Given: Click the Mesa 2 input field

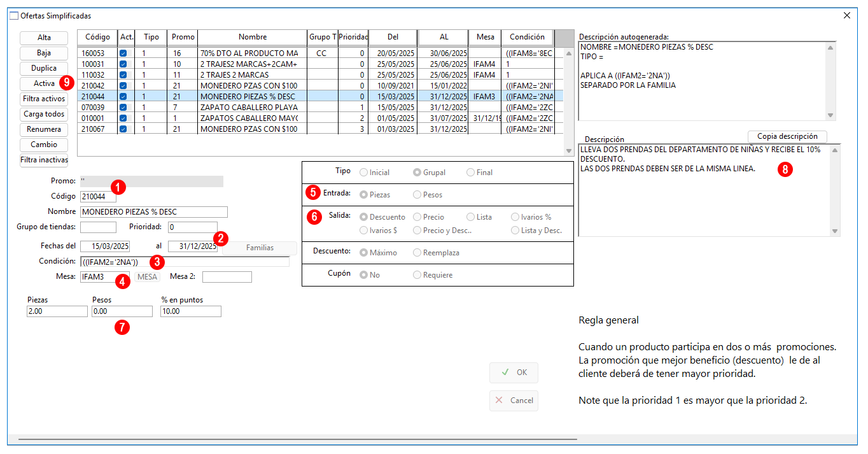Looking at the screenshot, I should click(x=227, y=277).
